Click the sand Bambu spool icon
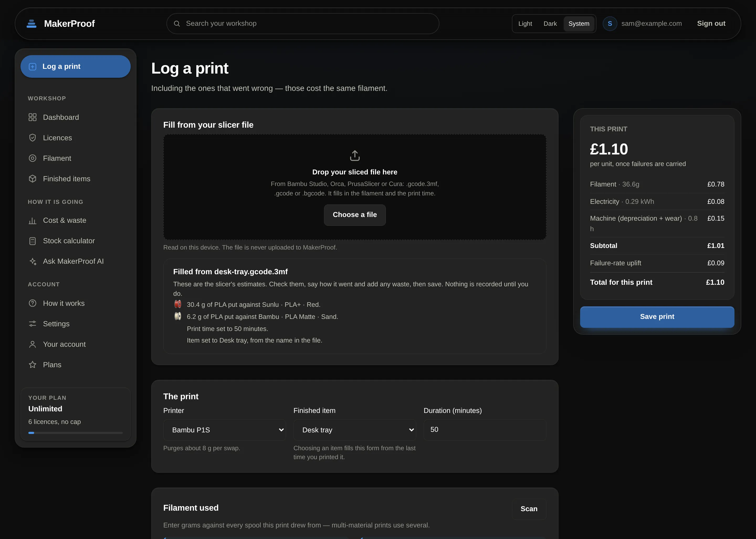This screenshot has height=539, width=756. click(x=178, y=316)
